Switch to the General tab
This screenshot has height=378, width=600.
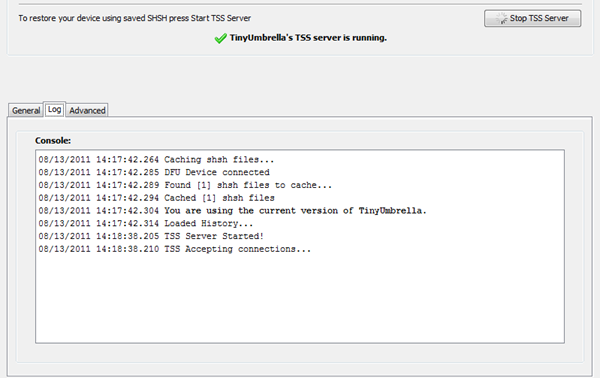pos(26,111)
